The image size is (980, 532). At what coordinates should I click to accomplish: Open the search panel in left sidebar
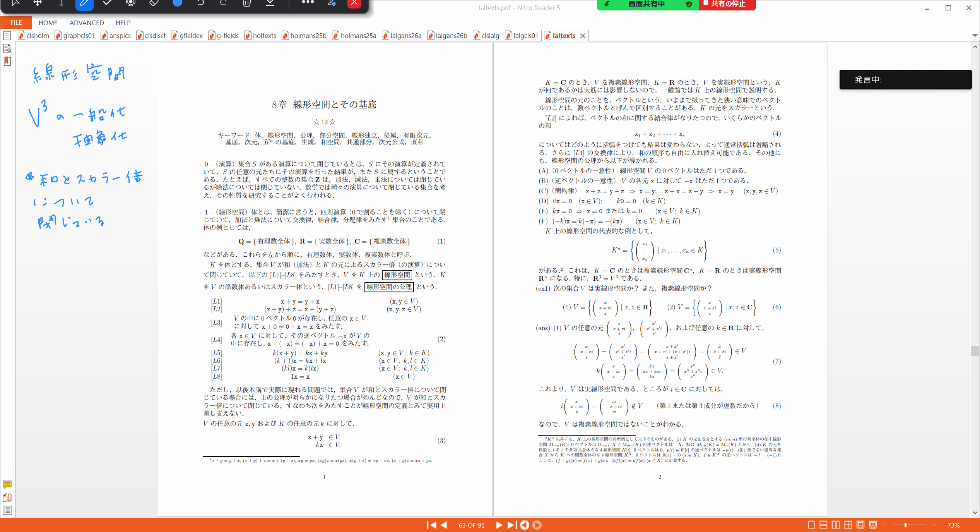coord(7,49)
